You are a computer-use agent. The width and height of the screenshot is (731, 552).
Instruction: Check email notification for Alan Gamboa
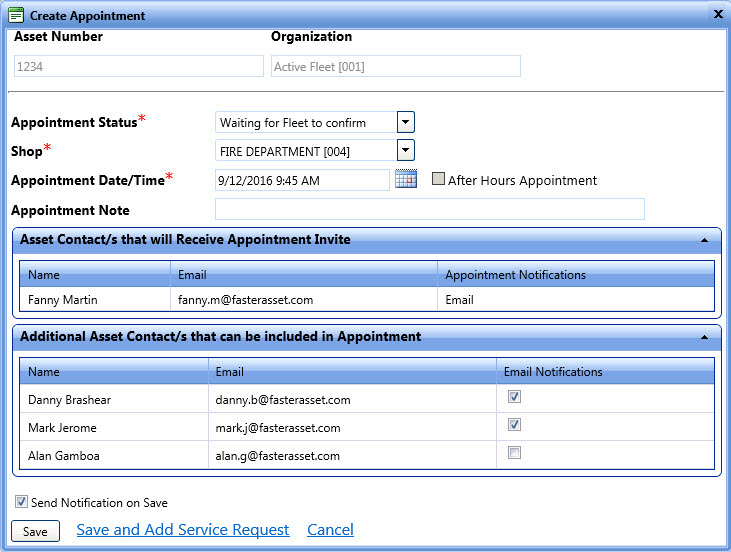(514, 453)
